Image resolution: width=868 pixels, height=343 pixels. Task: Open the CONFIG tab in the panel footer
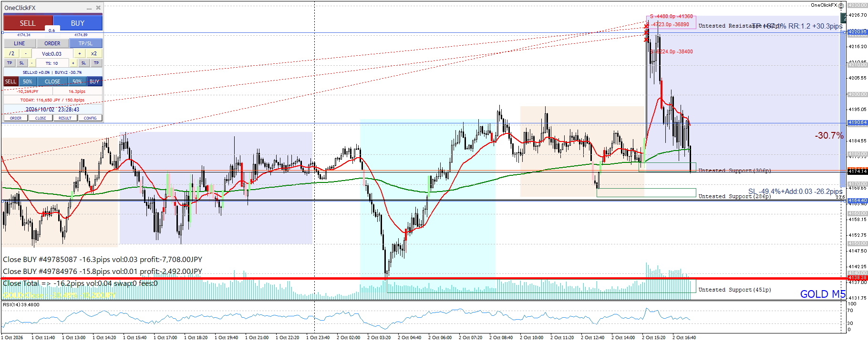90,118
